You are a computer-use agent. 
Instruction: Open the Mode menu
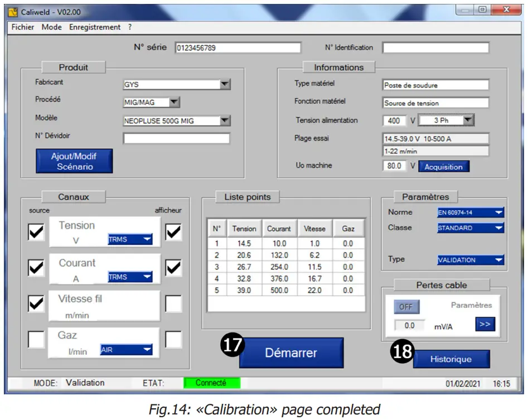(51, 27)
